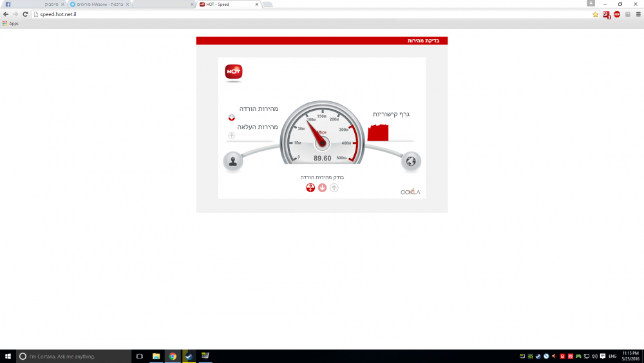Open the Chrome hamburger menu
This screenshot has height=363, width=644.
638,14
